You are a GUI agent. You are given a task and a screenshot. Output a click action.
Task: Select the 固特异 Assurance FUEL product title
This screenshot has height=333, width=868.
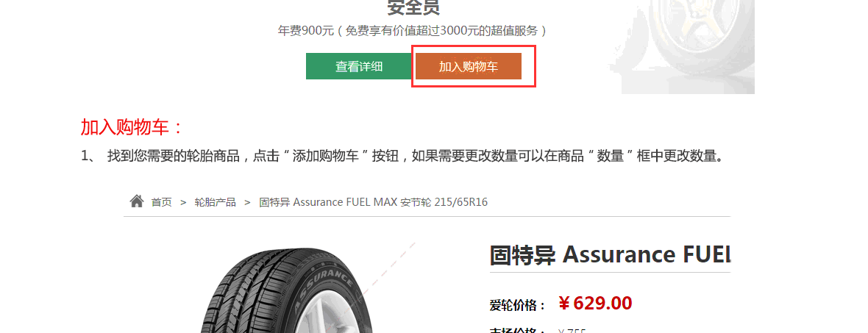610,255
